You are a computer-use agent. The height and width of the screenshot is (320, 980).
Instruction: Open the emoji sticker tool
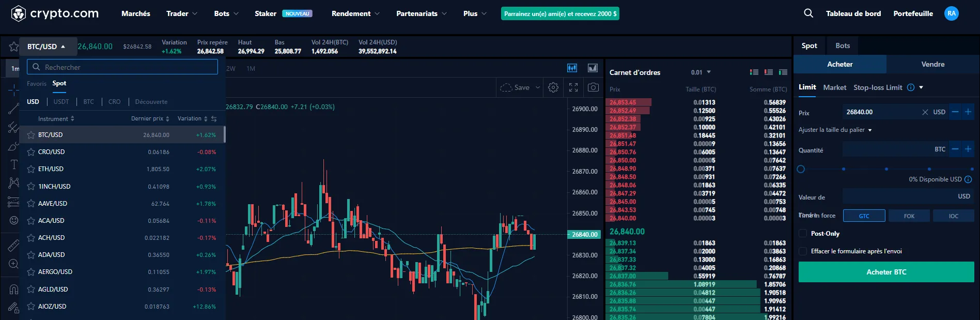14,220
